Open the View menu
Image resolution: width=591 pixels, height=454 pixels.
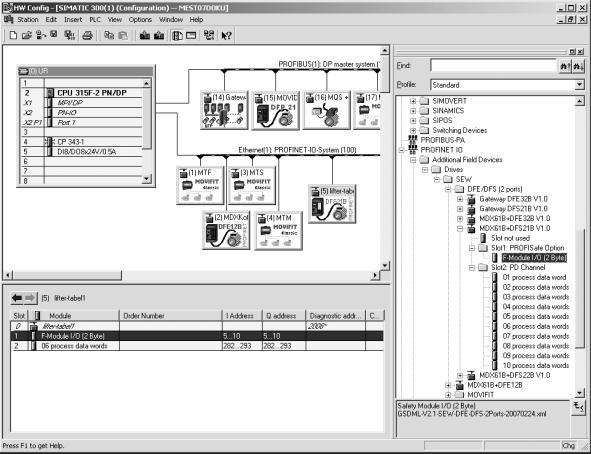coord(115,20)
